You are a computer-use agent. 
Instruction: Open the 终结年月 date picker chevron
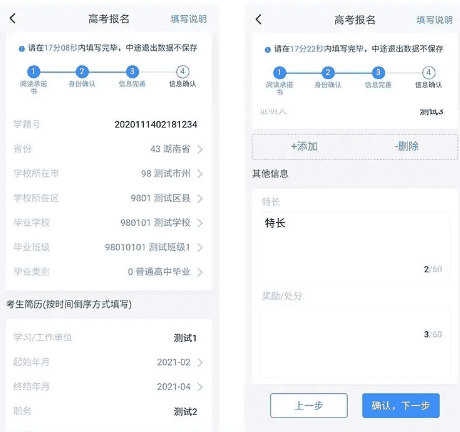pyautogui.click(x=200, y=387)
